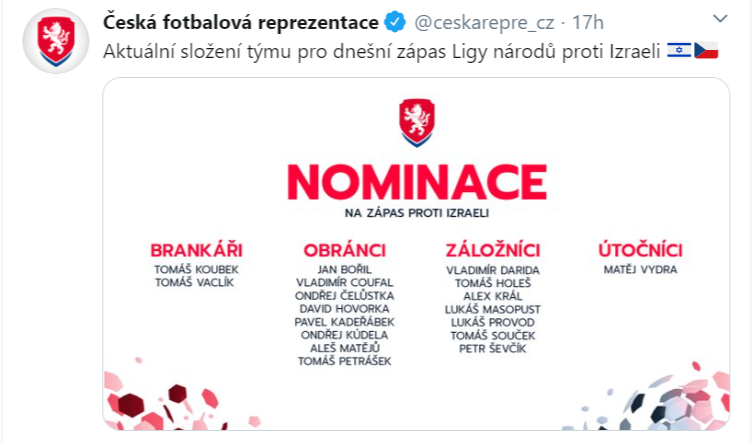The height and width of the screenshot is (442, 752).
Task: Click Matěj Vydra in the forwards list
Action: [640, 270]
